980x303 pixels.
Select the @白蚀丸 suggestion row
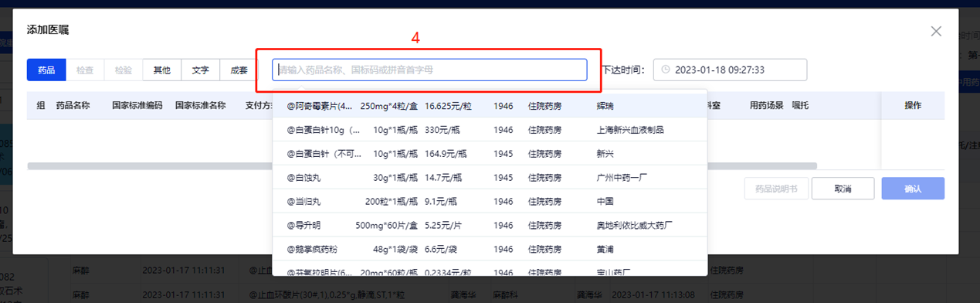pos(490,177)
